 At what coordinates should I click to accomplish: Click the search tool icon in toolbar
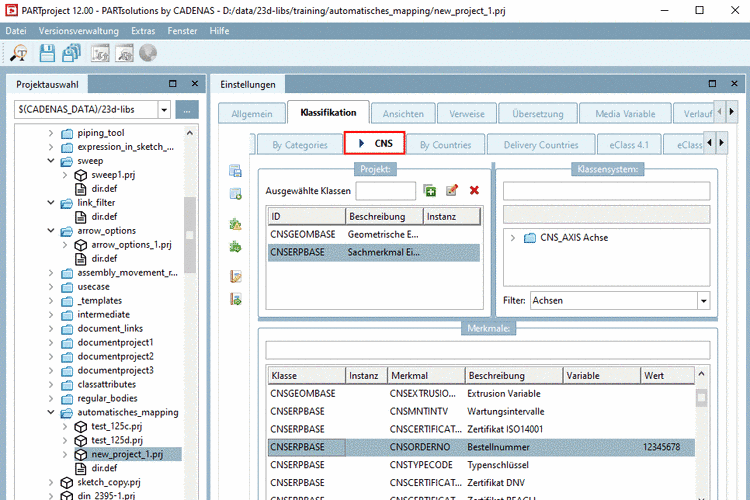20,53
